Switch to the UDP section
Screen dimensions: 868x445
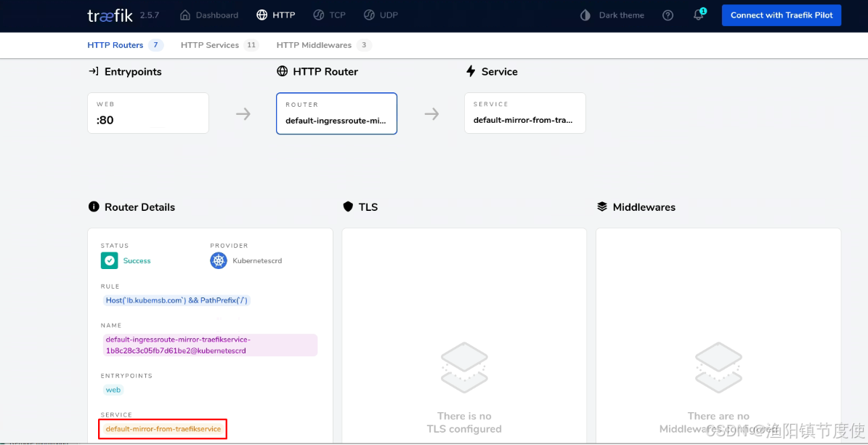(381, 15)
